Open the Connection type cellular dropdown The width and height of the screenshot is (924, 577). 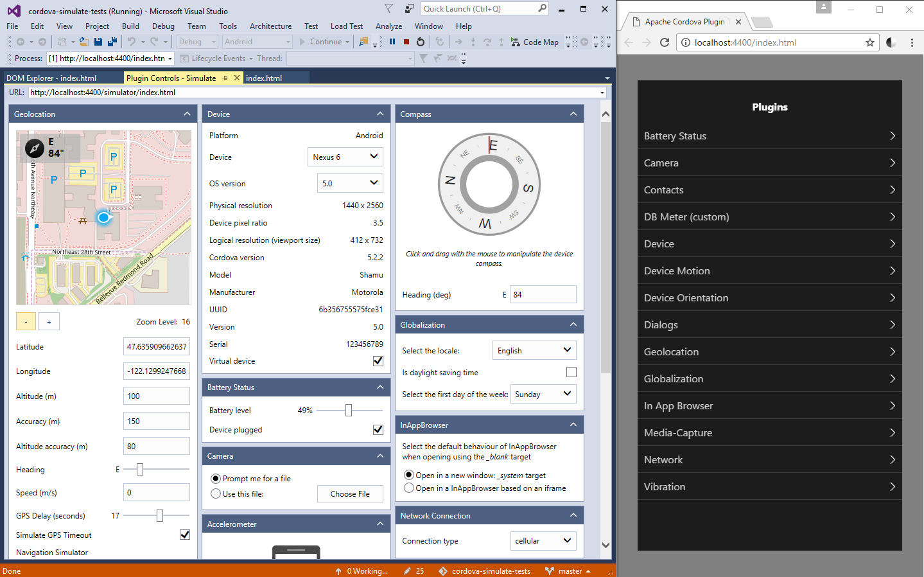click(543, 541)
